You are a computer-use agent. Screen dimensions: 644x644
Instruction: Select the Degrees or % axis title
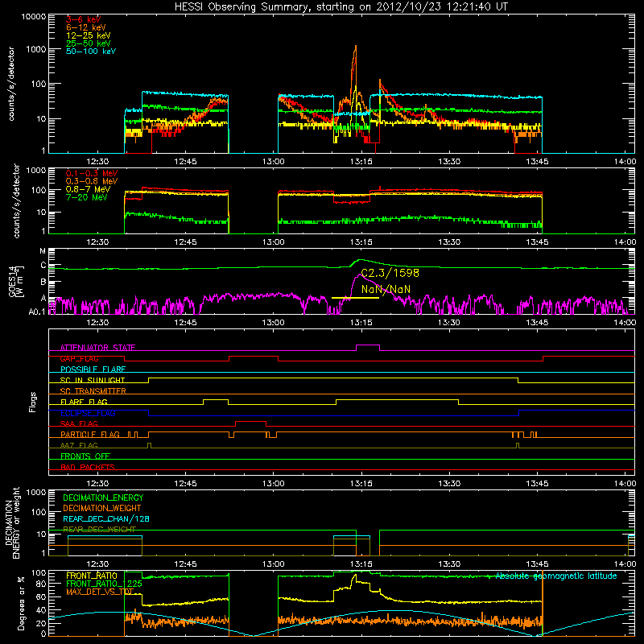(21, 604)
